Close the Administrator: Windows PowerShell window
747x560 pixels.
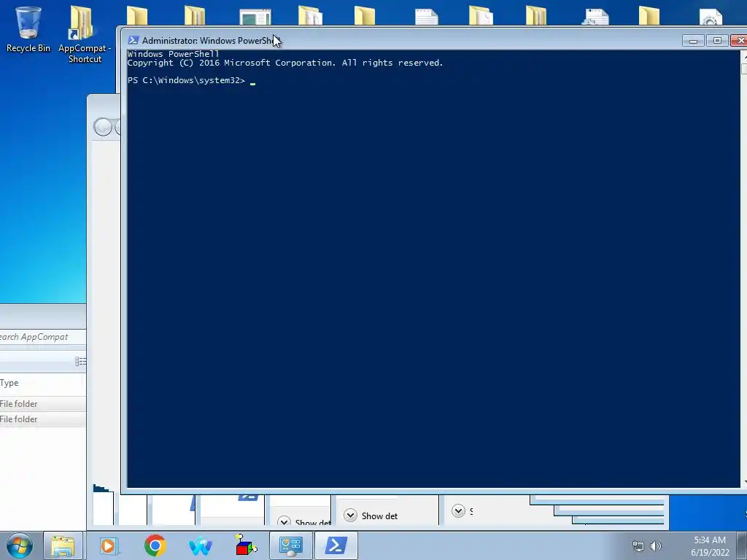pos(739,41)
